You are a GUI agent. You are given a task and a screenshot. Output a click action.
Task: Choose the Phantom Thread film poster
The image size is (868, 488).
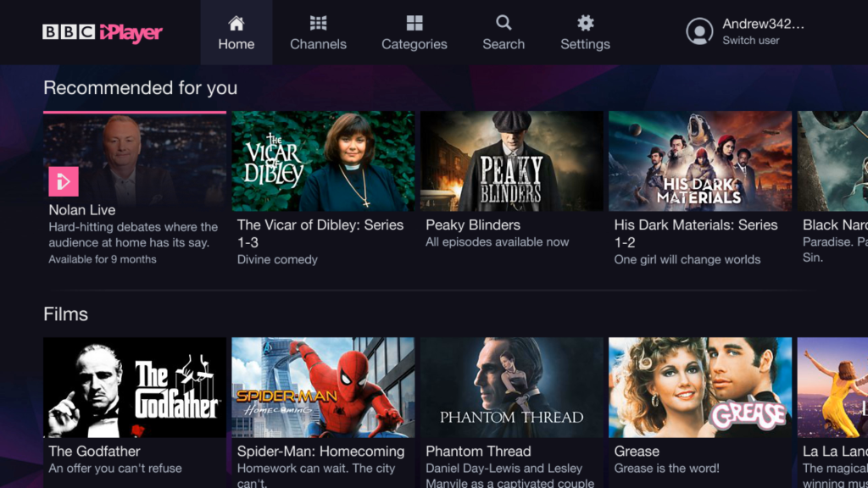tap(511, 387)
